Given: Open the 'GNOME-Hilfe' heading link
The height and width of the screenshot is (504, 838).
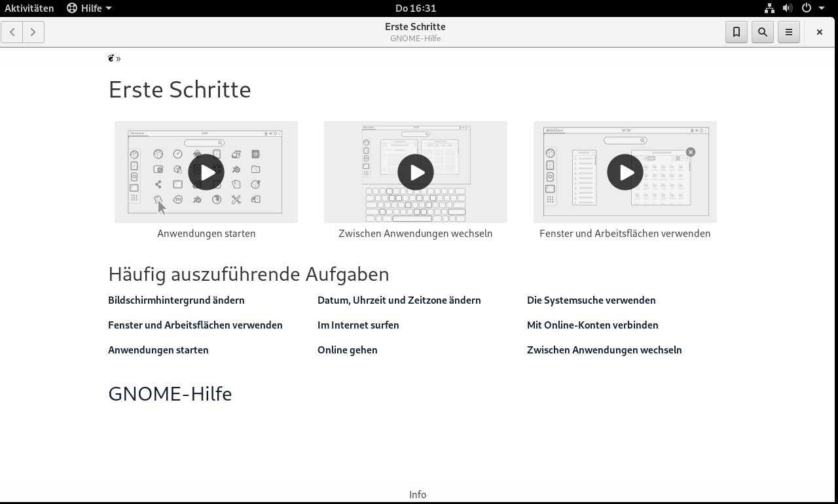Looking at the screenshot, I should tap(170, 394).
